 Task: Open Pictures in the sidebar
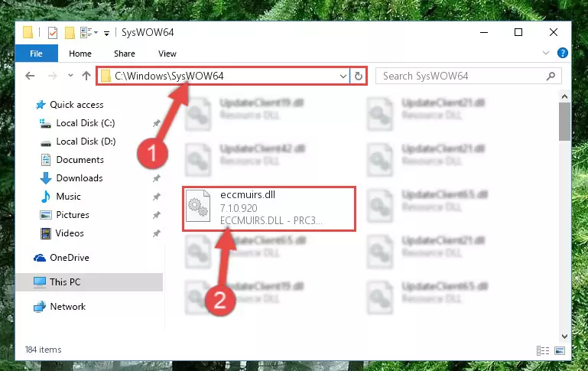(73, 215)
